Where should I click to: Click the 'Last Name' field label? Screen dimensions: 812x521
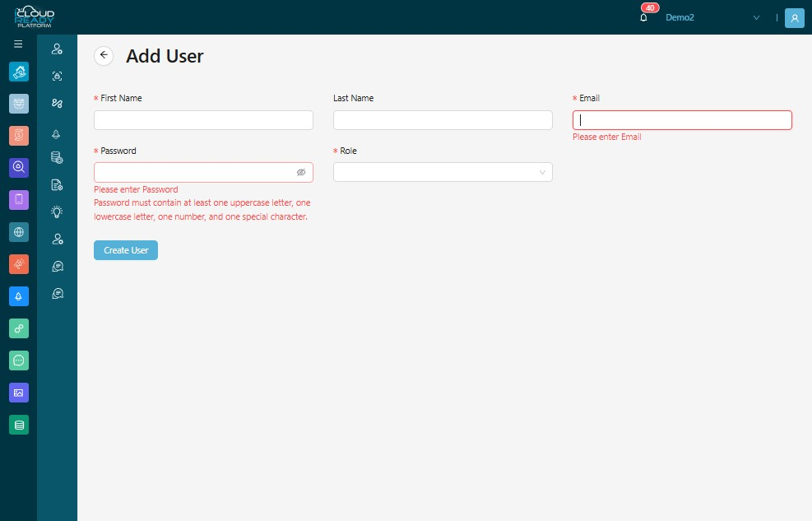tap(353, 99)
